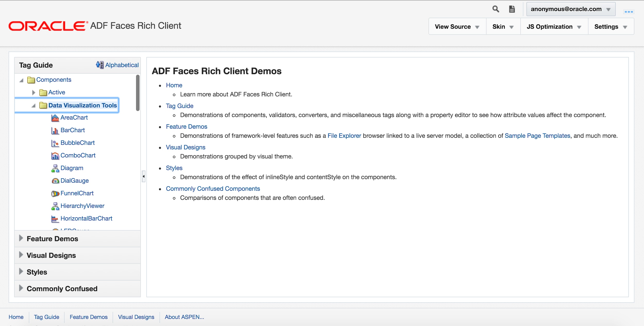Click the AreaChart tree icon
Image resolution: width=644 pixels, height=326 pixels.
coord(55,118)
